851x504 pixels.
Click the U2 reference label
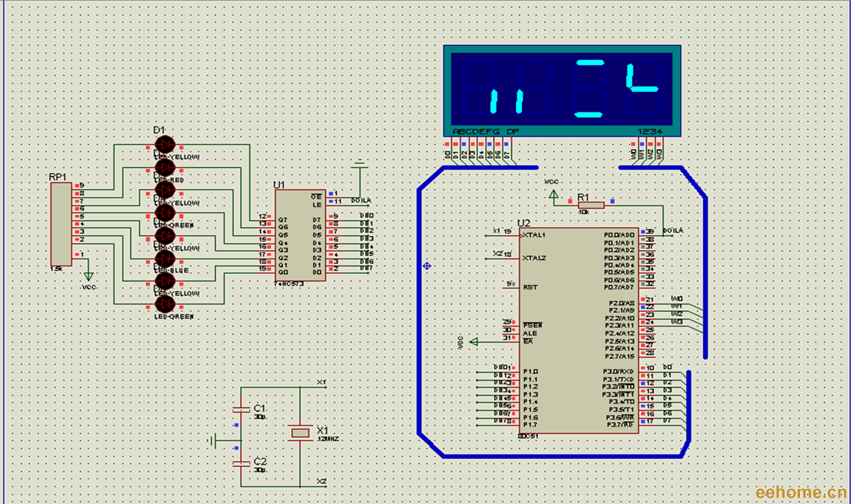(x=524, y=223)
